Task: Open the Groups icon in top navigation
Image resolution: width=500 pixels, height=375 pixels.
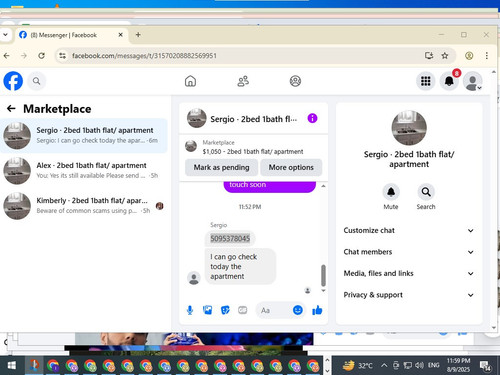Action: tap(295, 81)
